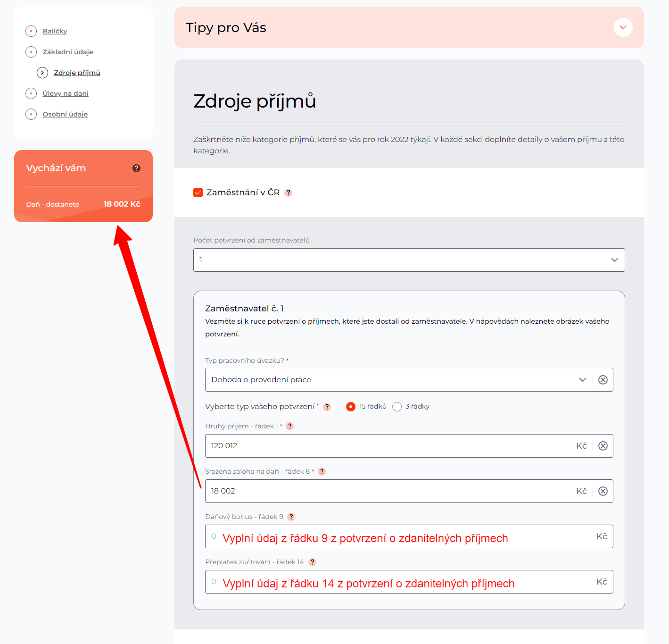Open help for Vychází vám panel

(137, 168)
